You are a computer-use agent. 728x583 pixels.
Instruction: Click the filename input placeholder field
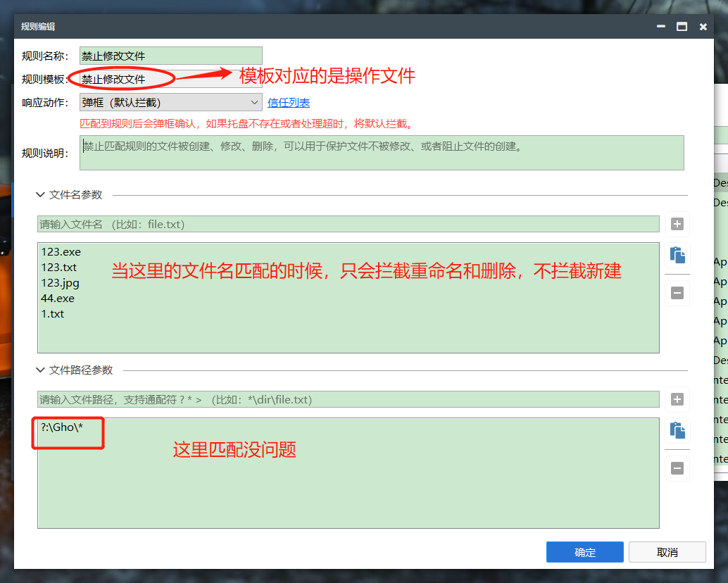pyautogui.click(x=282, y=224)
